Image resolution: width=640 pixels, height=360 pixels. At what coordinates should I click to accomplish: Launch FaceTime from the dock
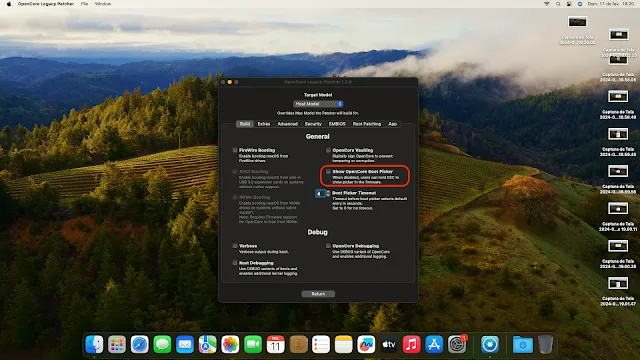253,344
